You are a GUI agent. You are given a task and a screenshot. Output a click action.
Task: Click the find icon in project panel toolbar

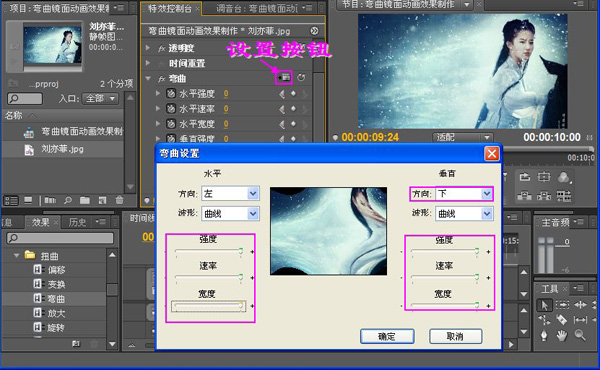pos(68,200)
